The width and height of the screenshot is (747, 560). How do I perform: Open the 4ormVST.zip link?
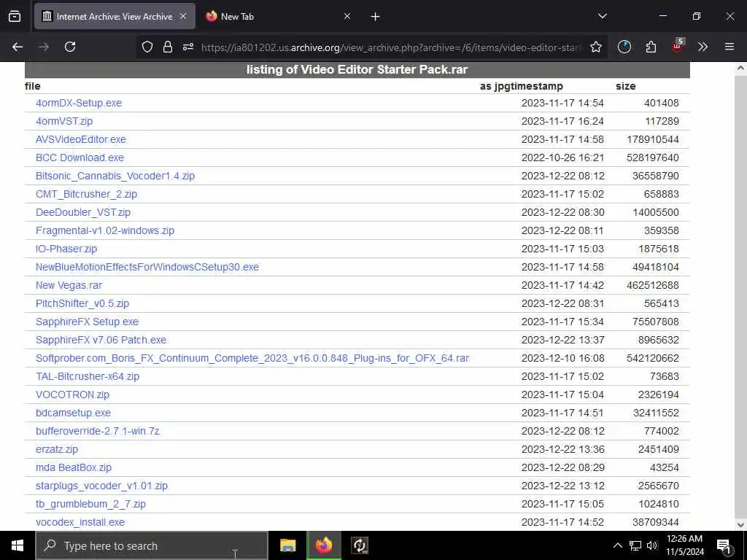pyautogui.click(x=64, y=121)
